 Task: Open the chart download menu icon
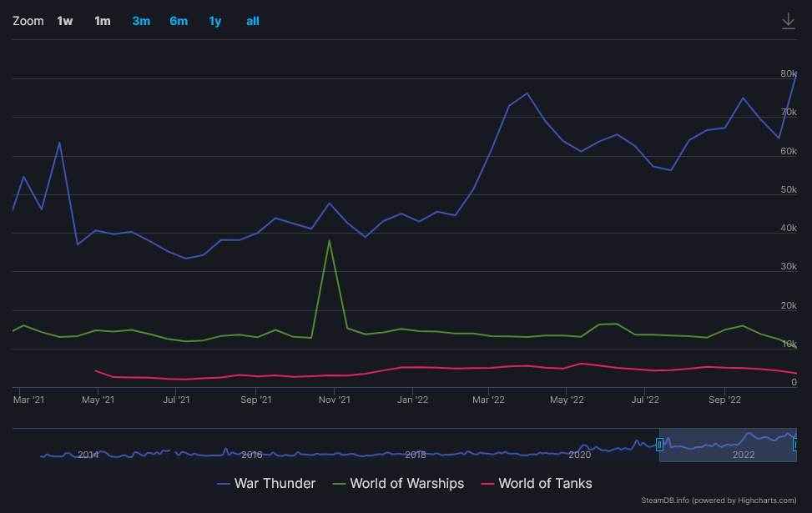(x=788, y=21)
